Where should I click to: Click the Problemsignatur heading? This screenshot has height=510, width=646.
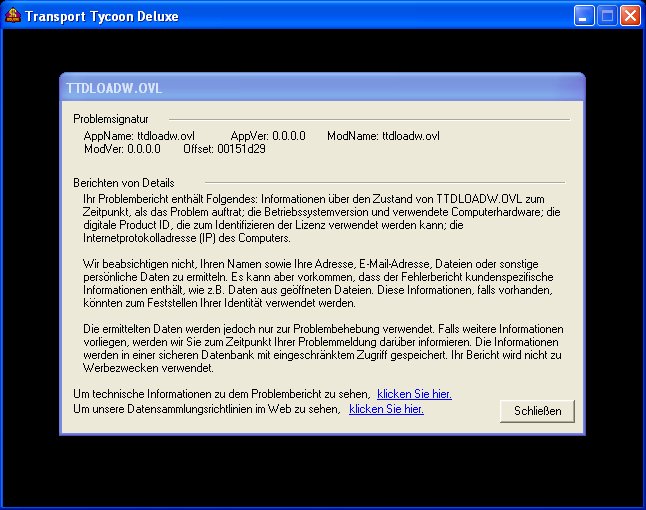click(111, 119)
